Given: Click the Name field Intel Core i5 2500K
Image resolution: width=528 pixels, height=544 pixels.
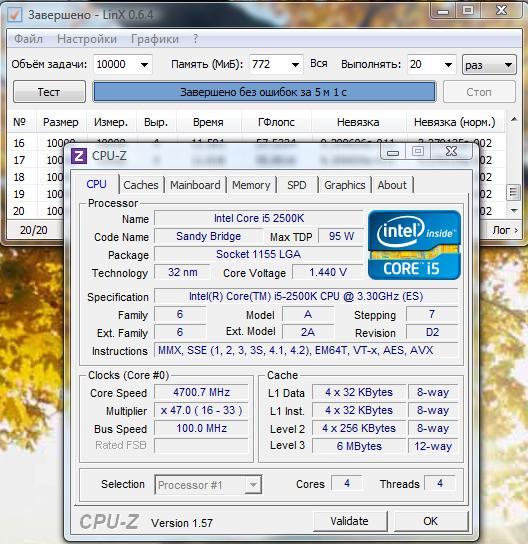Looking at the screenshot, I should 259,218.
